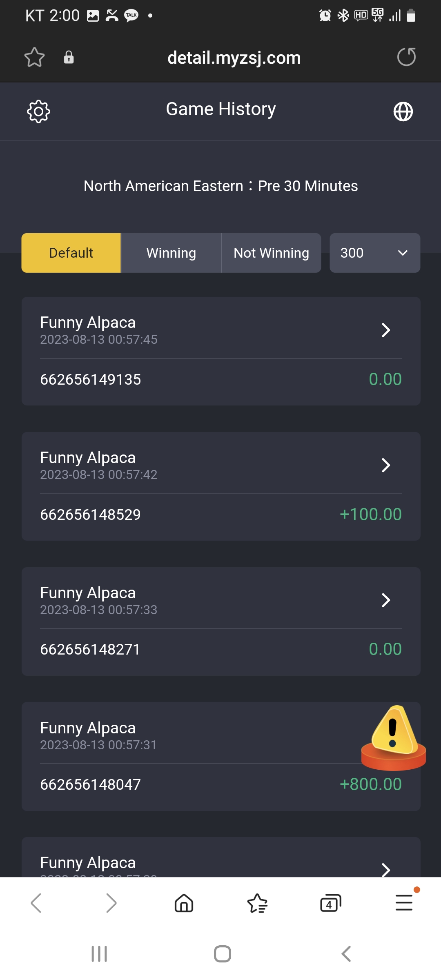This screenshot has width=441, height=980.
Task: Switch to the Not Winning tab
Action: point(271,253)
